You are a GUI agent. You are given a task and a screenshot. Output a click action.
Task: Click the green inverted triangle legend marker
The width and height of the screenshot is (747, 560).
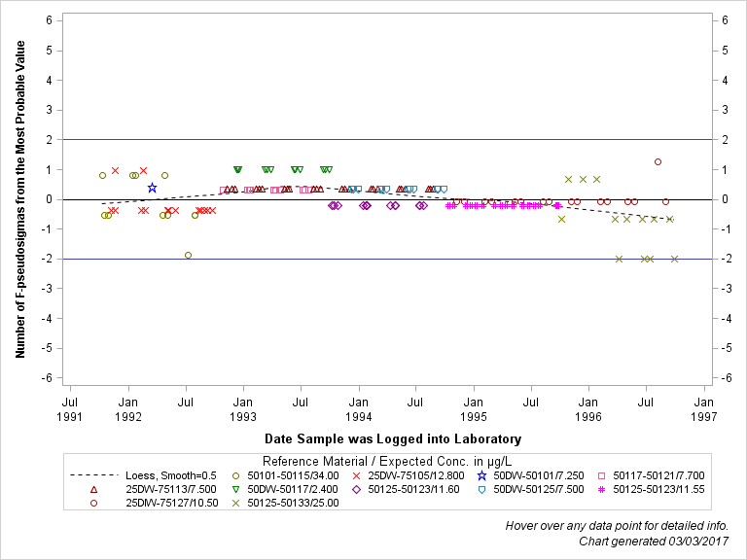pos(235,490)
